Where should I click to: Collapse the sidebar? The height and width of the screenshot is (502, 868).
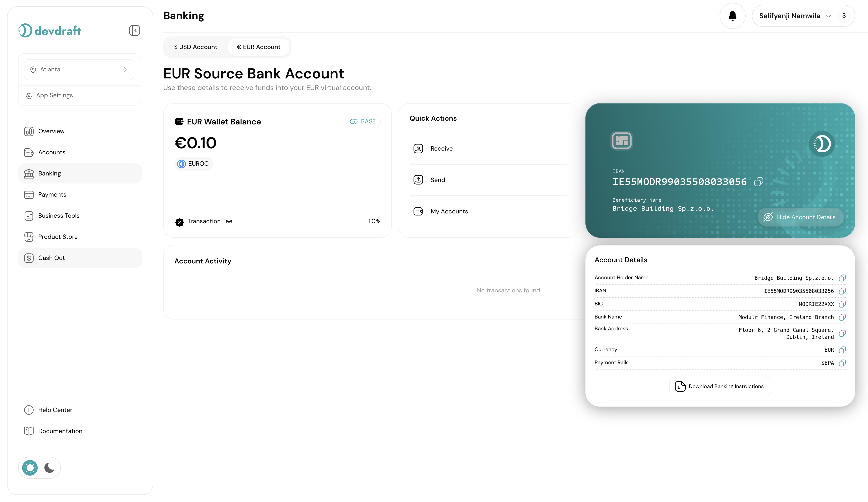click(x=134, y=30)
